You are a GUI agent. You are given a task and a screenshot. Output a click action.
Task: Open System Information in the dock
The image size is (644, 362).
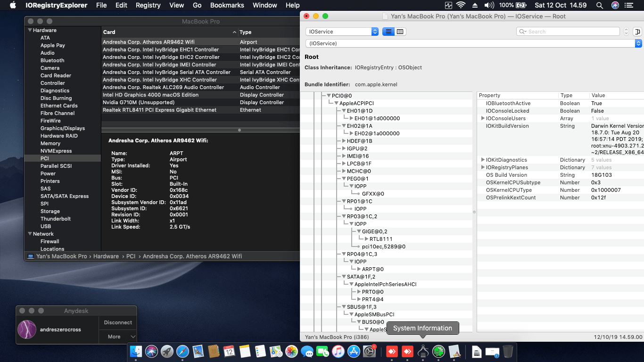coord(423,351)
